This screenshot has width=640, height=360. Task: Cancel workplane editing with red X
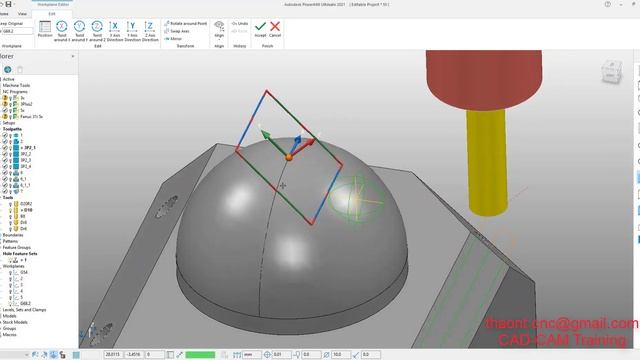275,29
